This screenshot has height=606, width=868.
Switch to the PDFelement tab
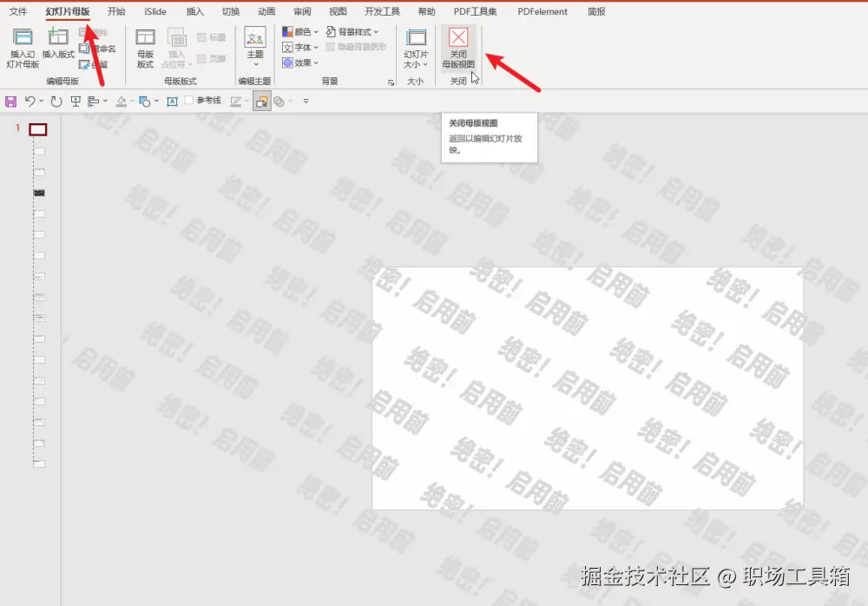(x=542, y=11)
